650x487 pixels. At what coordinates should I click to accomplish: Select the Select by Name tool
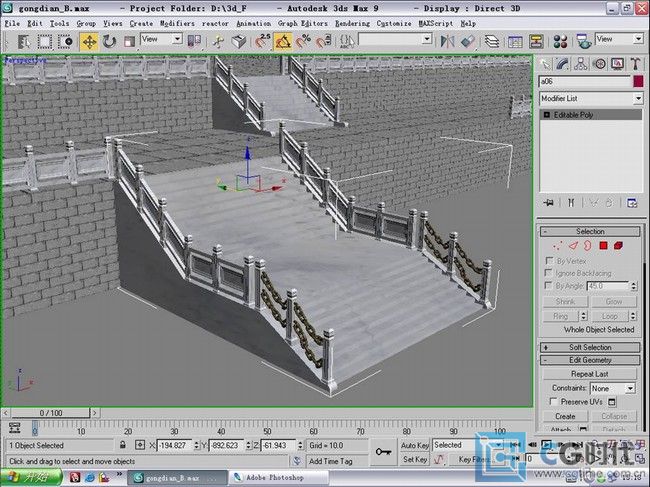coord(24,41)
